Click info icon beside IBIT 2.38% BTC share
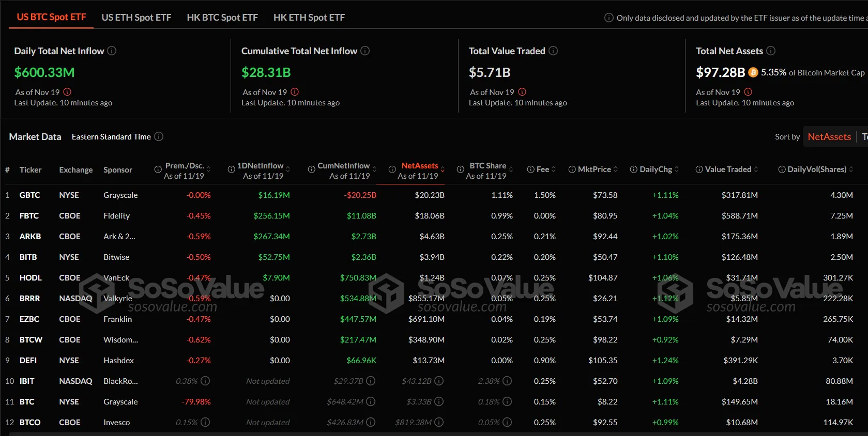The height and width of the screenshot is (436, 868). [x=507, y=381]
